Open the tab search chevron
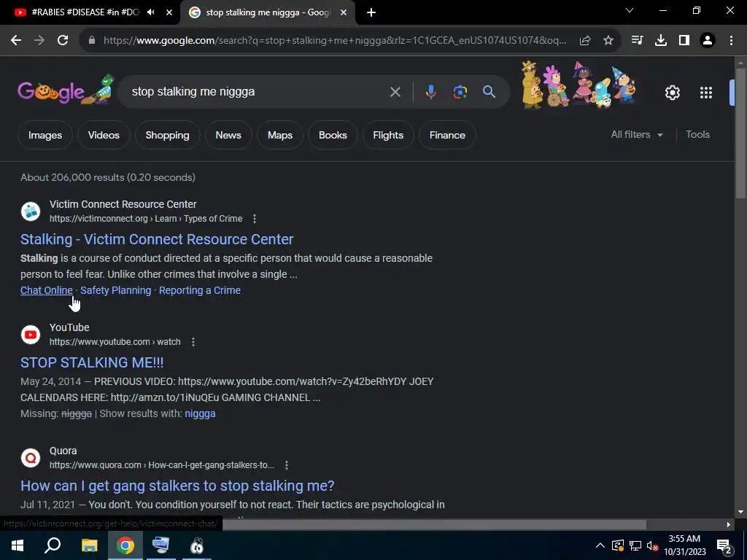The height and width of the screenshot is (560, 747). (630, 10)
